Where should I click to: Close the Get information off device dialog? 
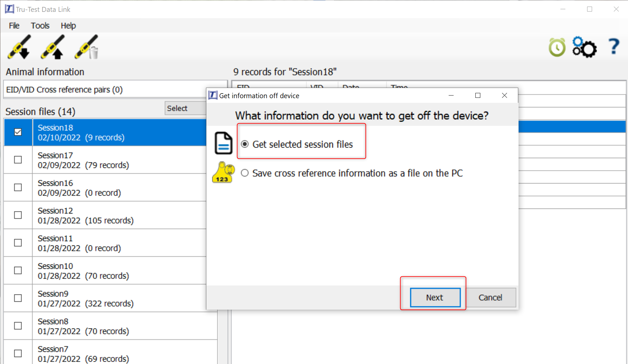[504, 96]
